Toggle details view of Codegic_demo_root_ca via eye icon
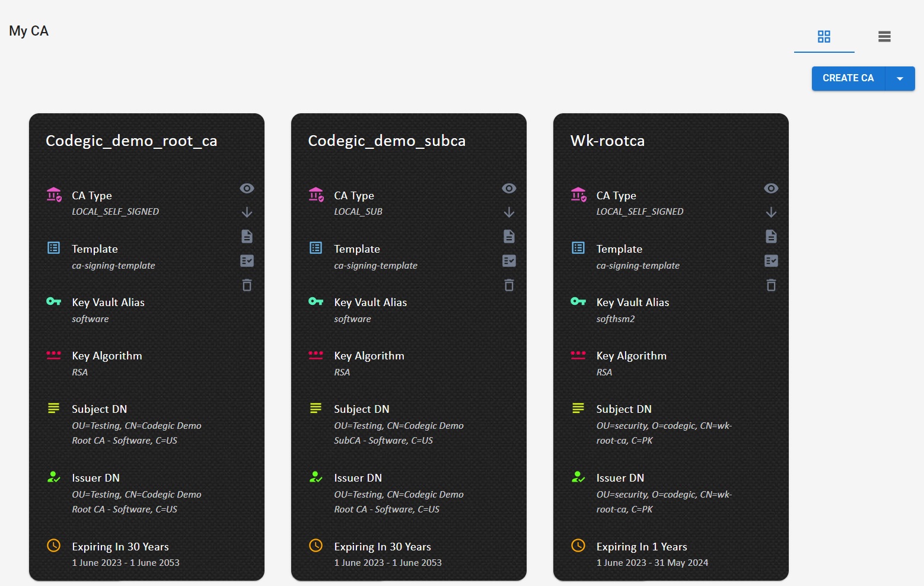924x586 pixels. tap(247, 188)
